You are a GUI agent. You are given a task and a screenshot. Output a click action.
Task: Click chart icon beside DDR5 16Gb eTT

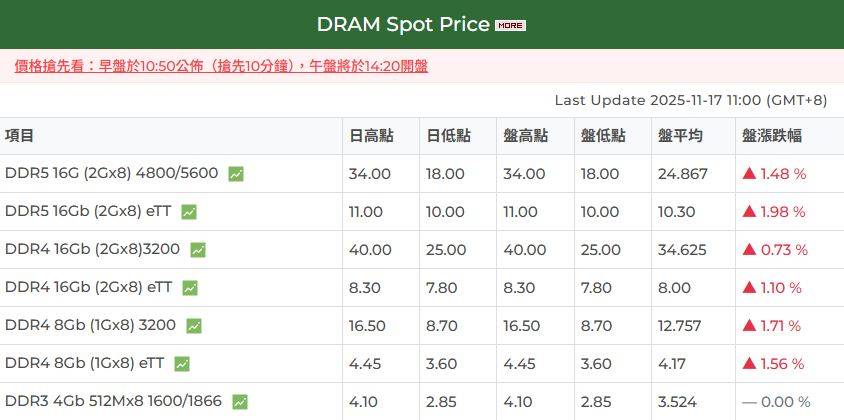189,212
